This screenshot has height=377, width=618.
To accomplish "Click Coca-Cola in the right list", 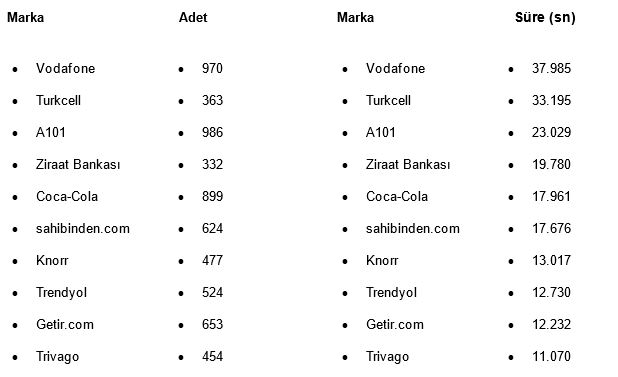I will (397, 196).
